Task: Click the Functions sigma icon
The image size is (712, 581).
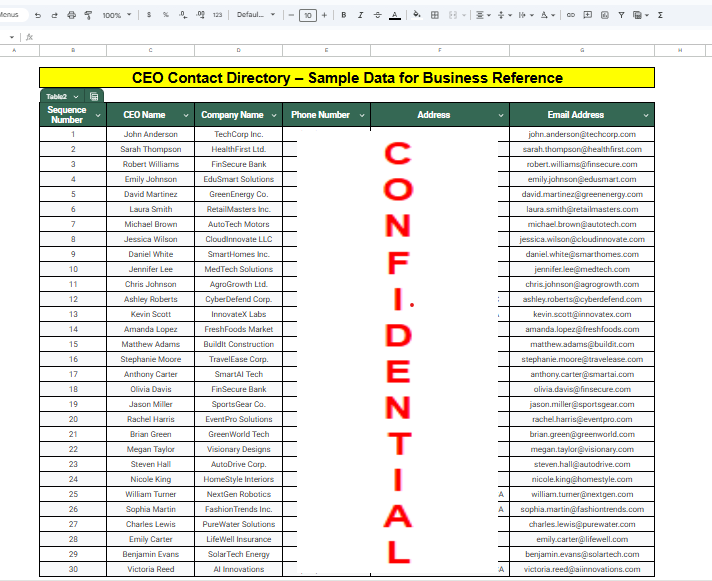Action: [660, 15]
